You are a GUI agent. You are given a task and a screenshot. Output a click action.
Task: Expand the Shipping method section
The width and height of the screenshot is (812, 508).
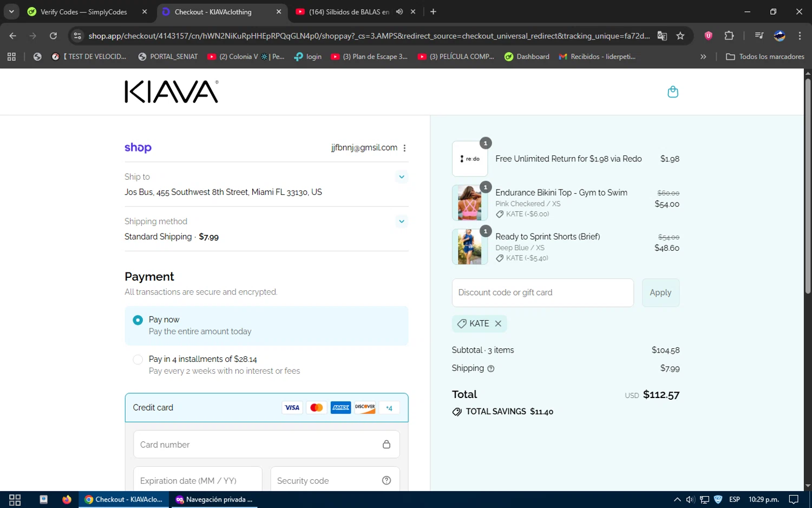402,221
